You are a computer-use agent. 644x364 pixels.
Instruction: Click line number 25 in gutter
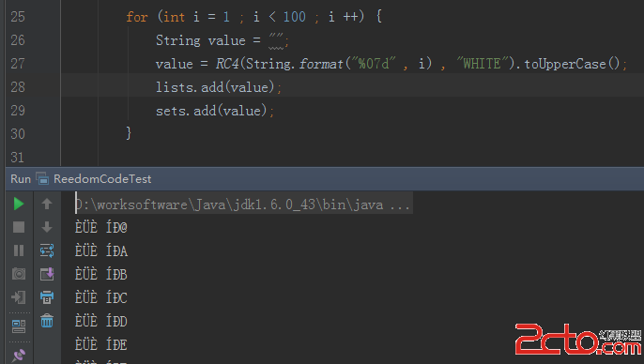coord(18,17)
